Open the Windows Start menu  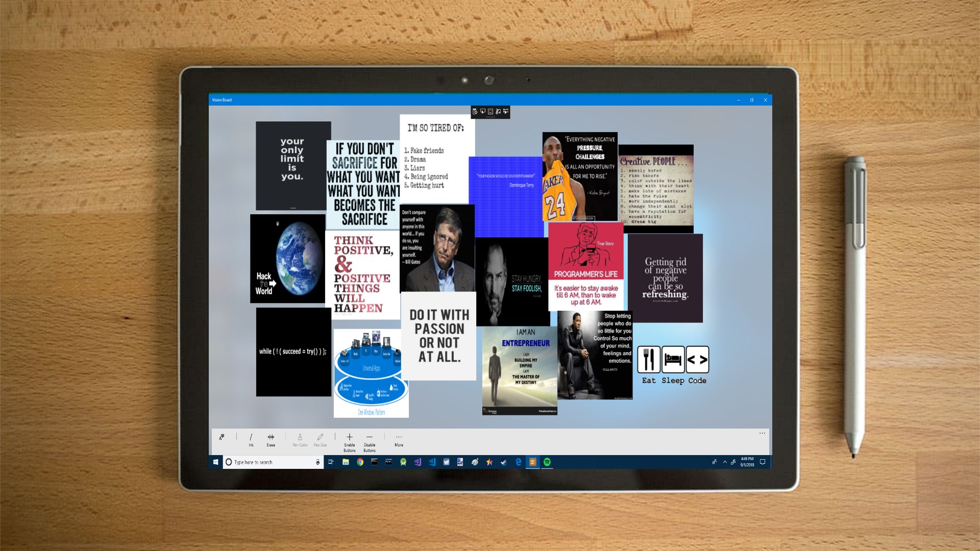coord(216,462)
